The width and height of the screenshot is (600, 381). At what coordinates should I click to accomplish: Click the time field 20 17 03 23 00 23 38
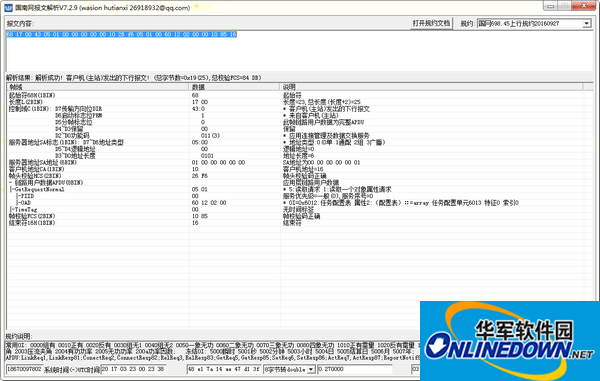tap(133, 370)
